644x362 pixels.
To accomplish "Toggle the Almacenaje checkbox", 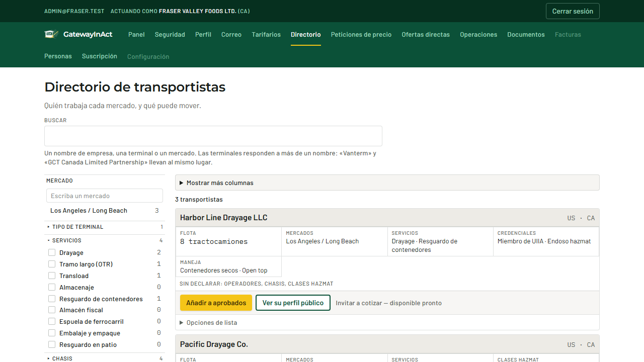I will click(52, 287).
